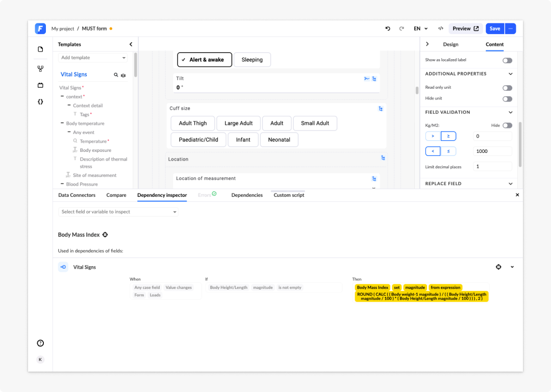The image size is (551, 392).
Task: Collapse the Field Validation section
Action: tap(511, 113)
